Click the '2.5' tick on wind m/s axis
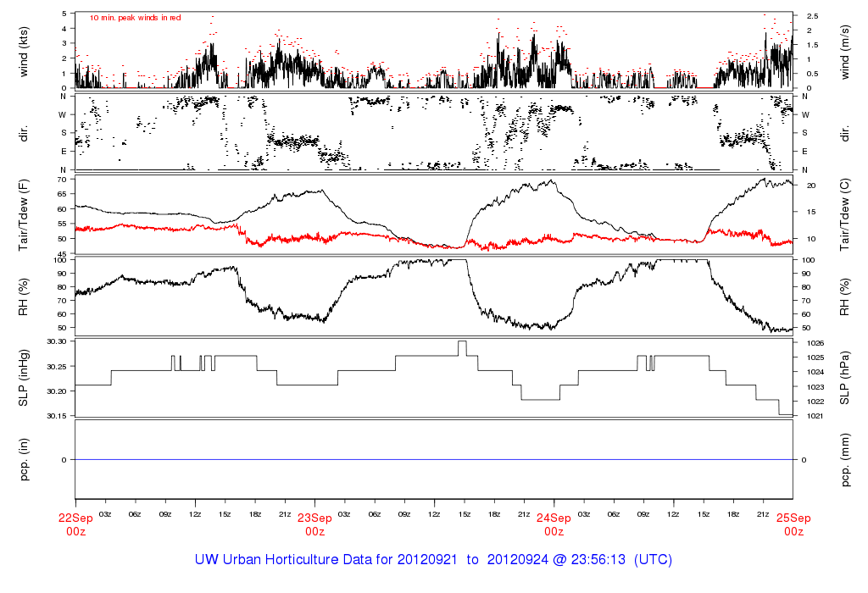This screenshot has height=593, width=868. pyautogui.click(x=812, y=16)
